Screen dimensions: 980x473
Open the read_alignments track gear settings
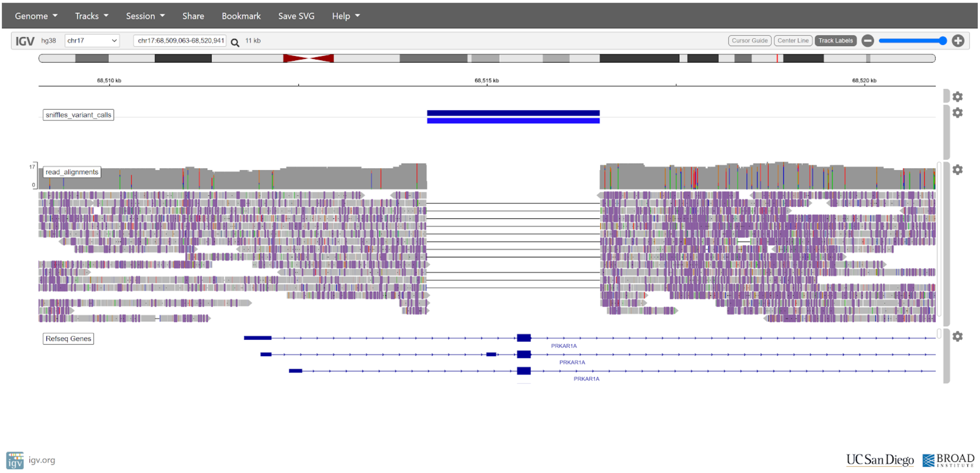tap(957, 170)
